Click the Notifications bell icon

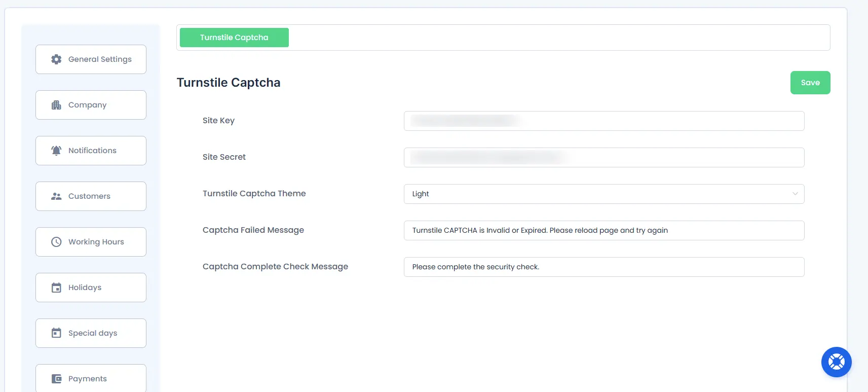pos(56,151)
